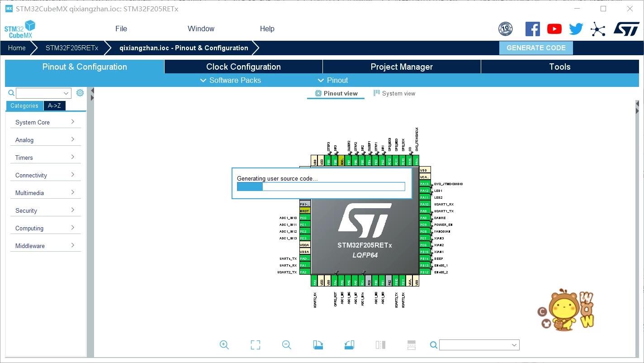Click the zoom out magnifier icon
This screenshot has height=363, width=644.
286,345
